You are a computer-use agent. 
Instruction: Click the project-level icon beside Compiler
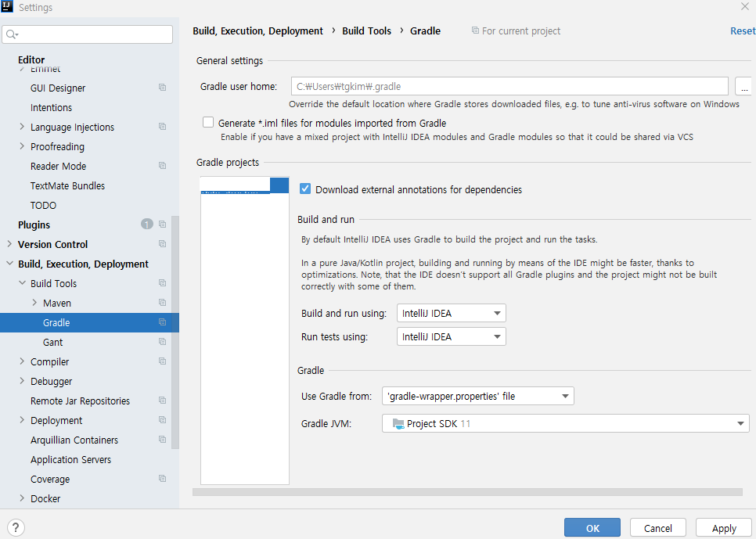pyautogui.click(x=163, y=361)
